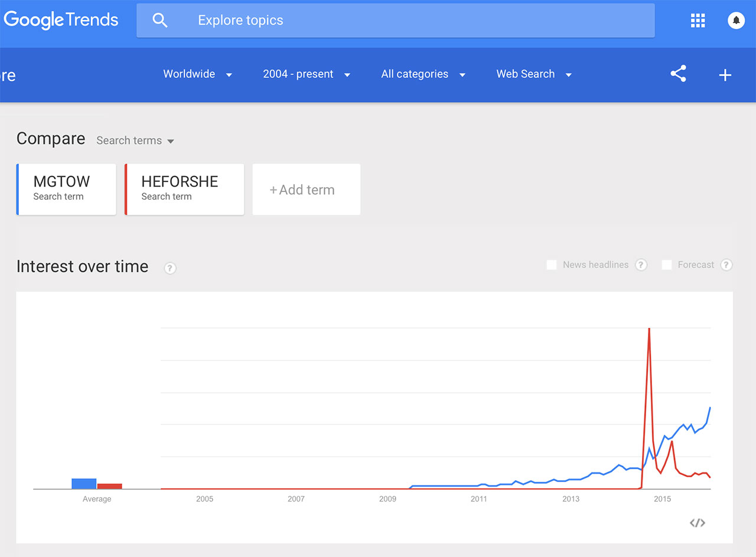The height and width of the screenshot is (557, 756).
Task: Open the notifications bell
Action: coord(736,21)
